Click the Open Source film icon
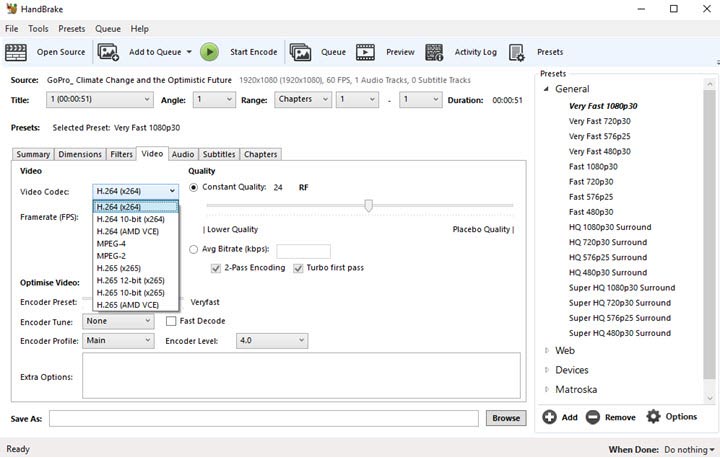Image resolution: width=720 pixels, height=458 pixels. point(18,52)
